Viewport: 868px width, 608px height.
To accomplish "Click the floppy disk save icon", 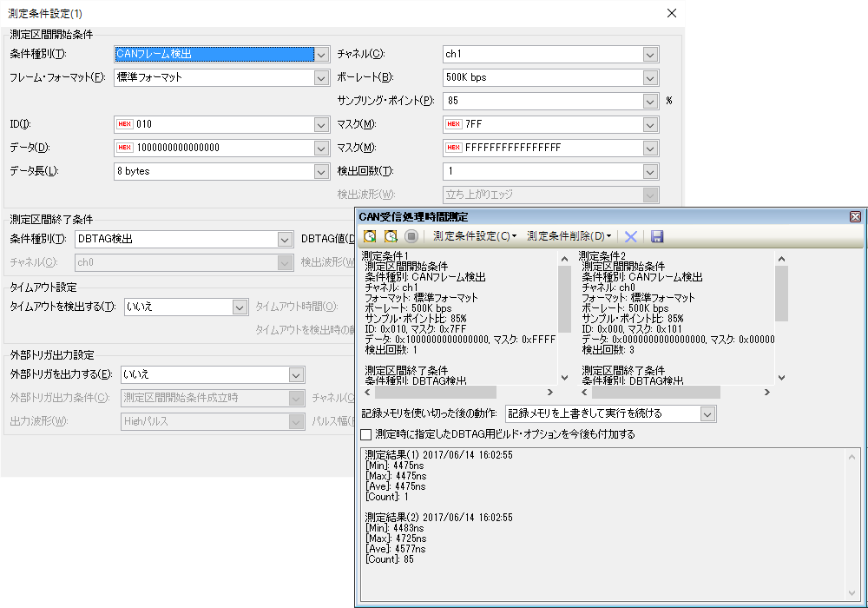I will tap(657, 236).
